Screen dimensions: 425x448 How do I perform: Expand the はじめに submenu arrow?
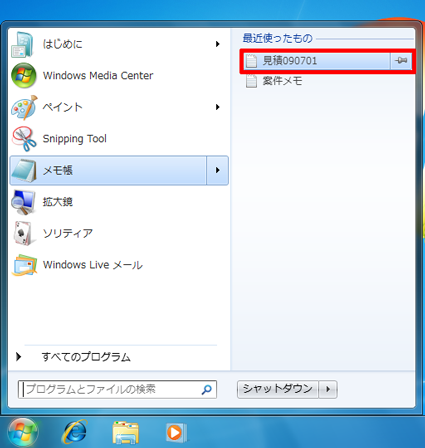click(217, 44)
